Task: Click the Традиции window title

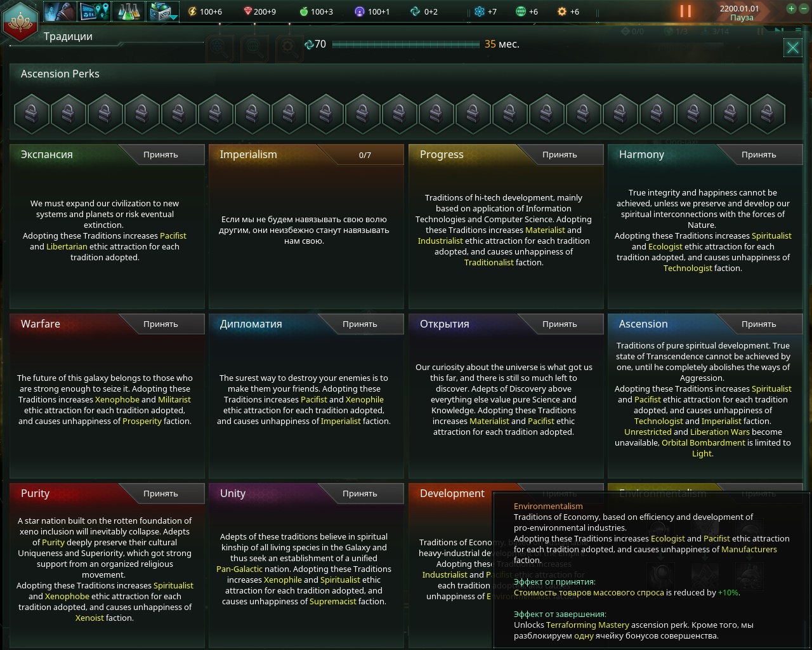Action: point(68,36)
